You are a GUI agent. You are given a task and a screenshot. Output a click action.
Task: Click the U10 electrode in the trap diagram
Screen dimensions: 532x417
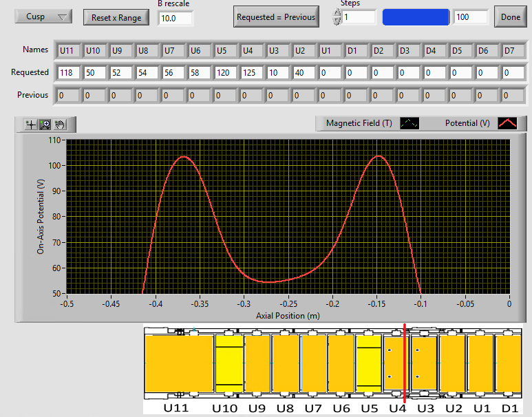[229, 363]
